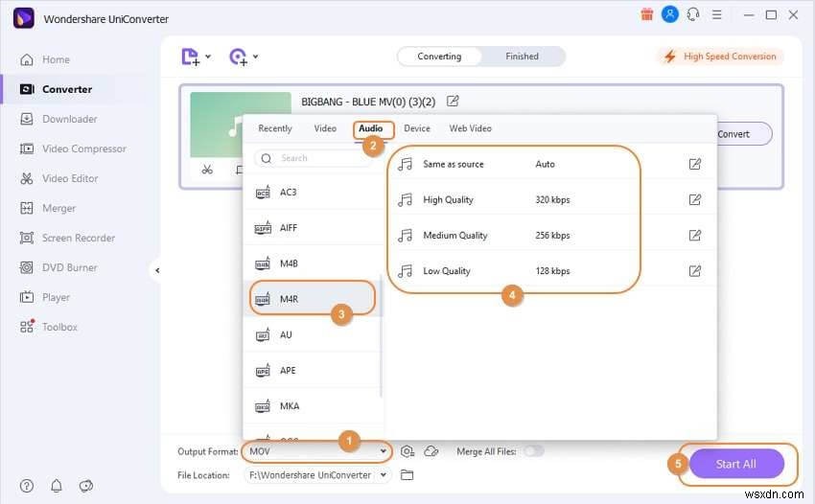
Task: Open the file location folder icon
Action: (x=407, y=475)
